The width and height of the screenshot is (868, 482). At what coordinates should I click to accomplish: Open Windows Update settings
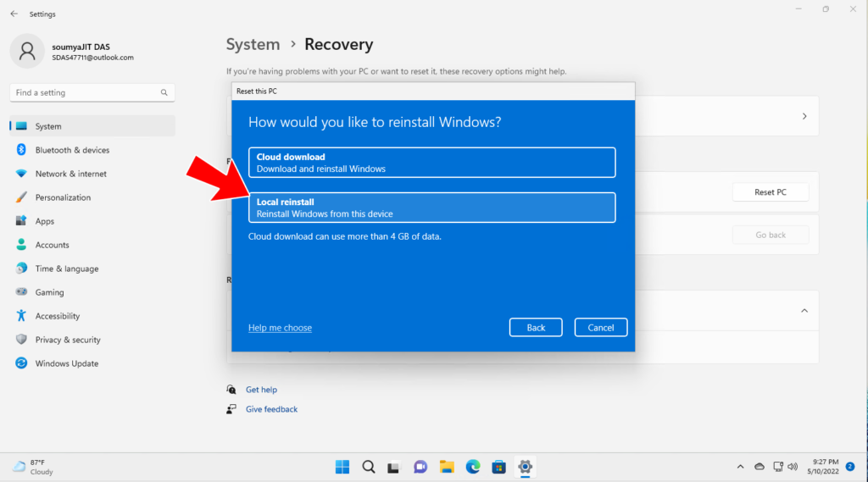tap(92, 363)
